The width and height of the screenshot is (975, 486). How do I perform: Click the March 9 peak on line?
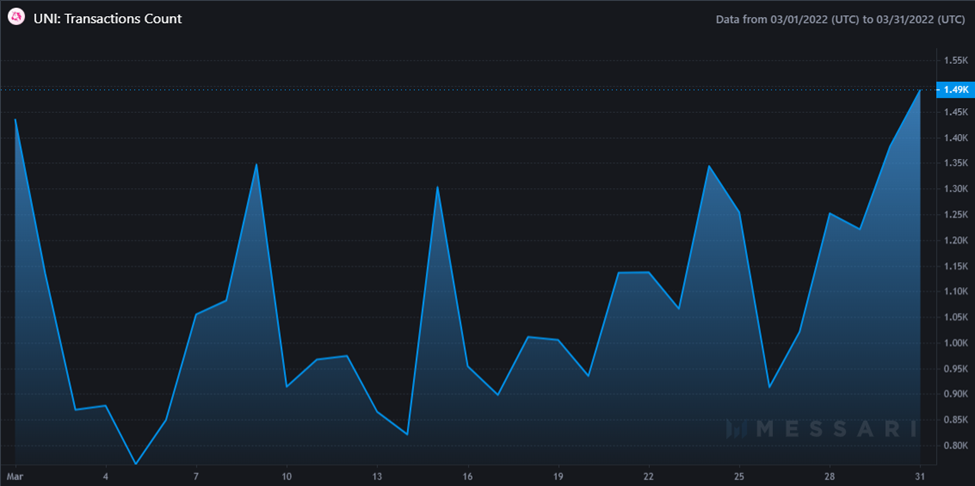pos(256,164)
